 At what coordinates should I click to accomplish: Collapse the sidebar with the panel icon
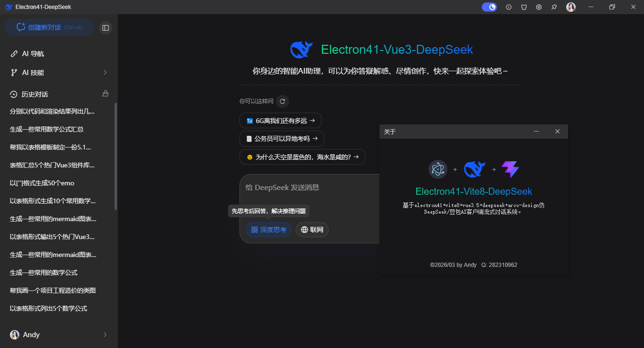tap(105, 27)
